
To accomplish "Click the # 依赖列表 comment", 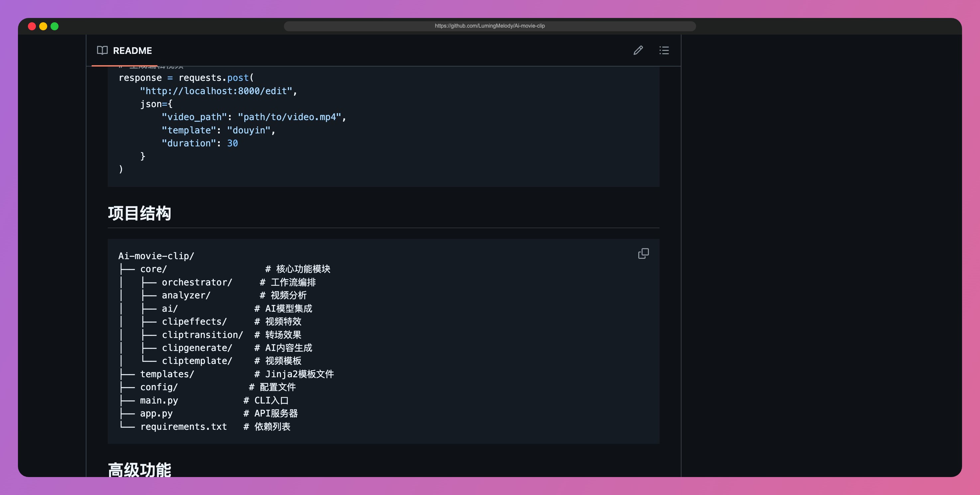I will [x=267, y=426].
